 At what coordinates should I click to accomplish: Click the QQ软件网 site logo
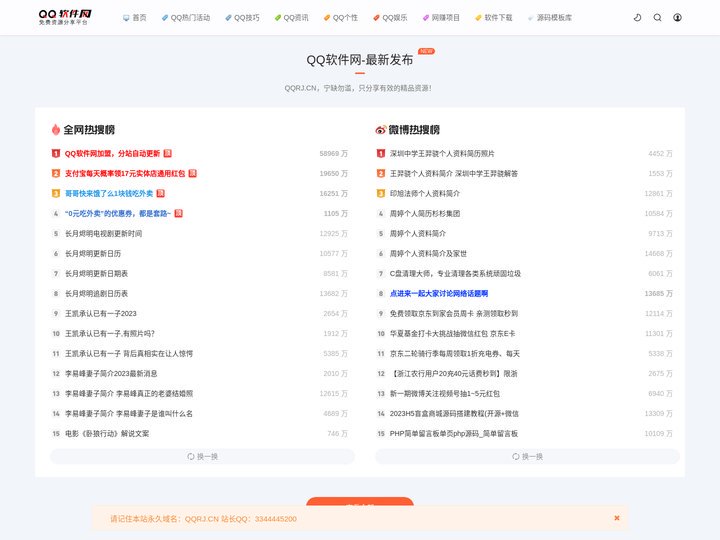click(65, 17)
